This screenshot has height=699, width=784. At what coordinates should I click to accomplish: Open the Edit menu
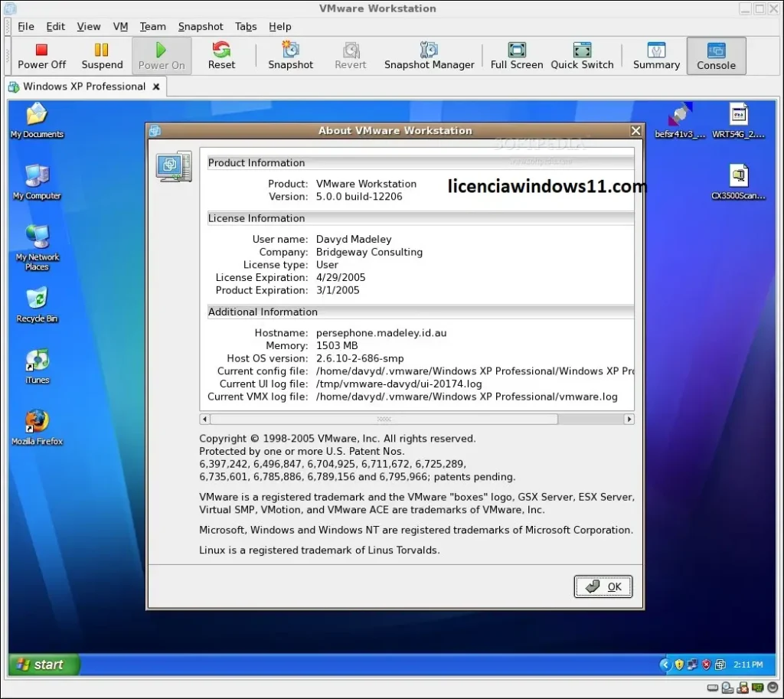click(x=55, y=27)
